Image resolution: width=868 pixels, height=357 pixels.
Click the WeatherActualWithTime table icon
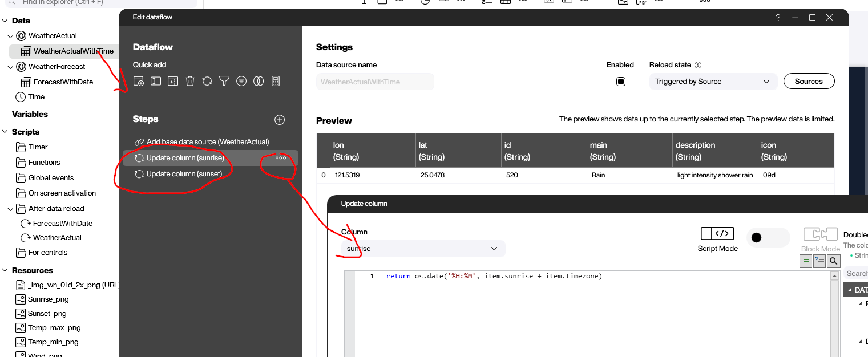(26, 51)
